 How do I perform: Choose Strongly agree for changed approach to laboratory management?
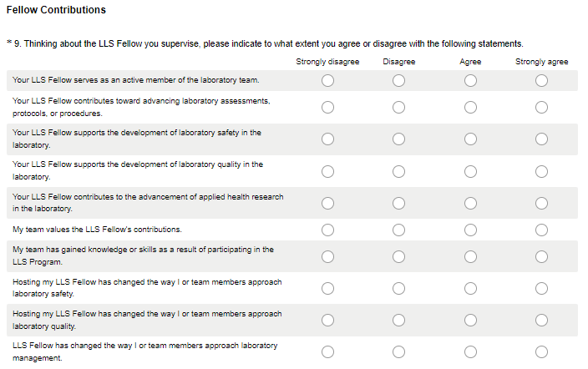542,351
